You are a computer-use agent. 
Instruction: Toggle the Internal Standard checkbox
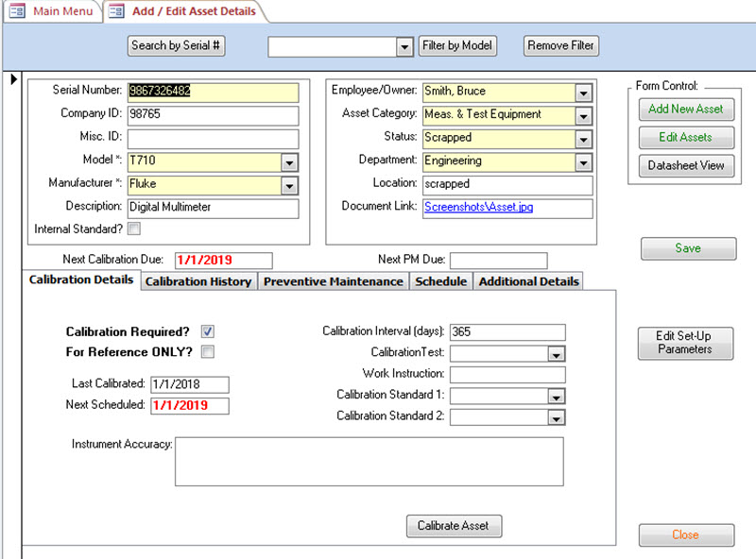(x=134, y=229)
